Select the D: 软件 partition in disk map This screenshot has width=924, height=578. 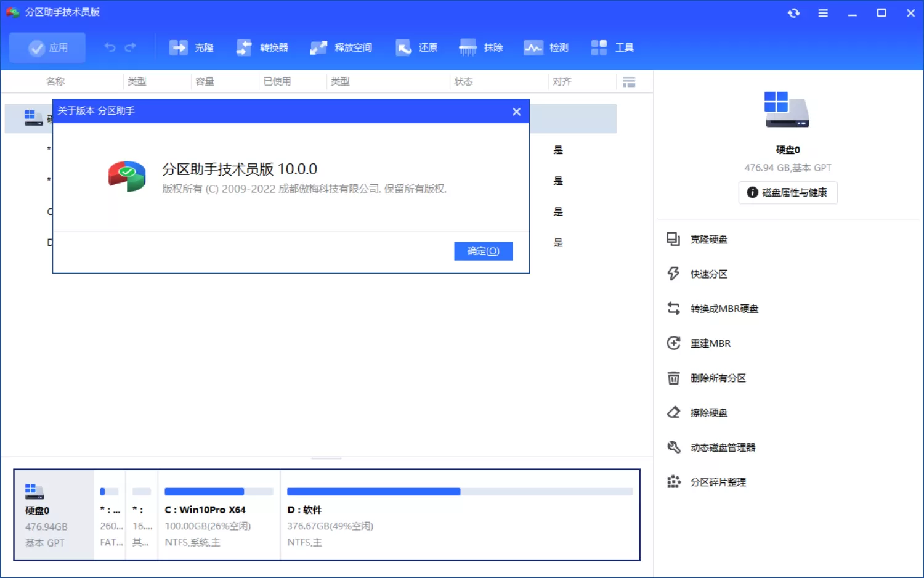459,515
